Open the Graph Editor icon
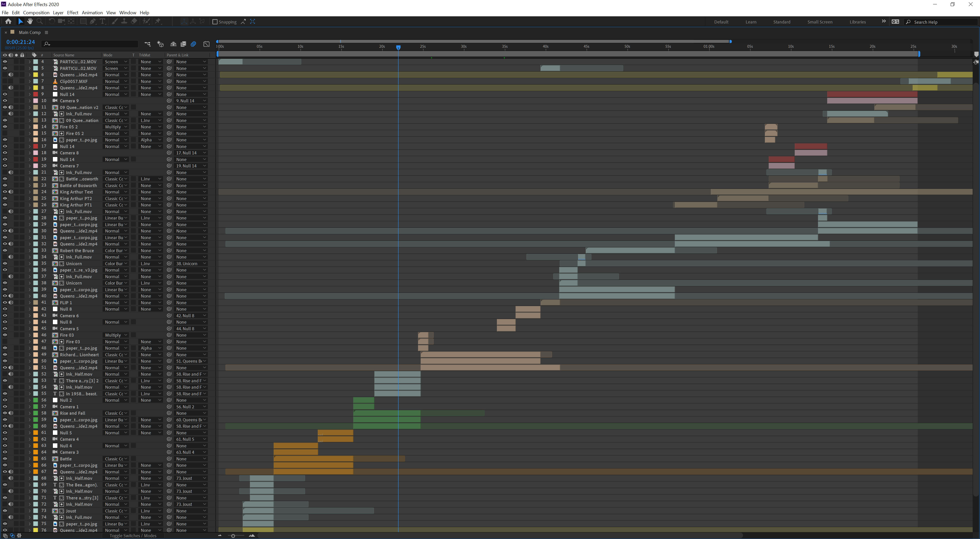The image size is (980, 539). click(x=206, y=44)
